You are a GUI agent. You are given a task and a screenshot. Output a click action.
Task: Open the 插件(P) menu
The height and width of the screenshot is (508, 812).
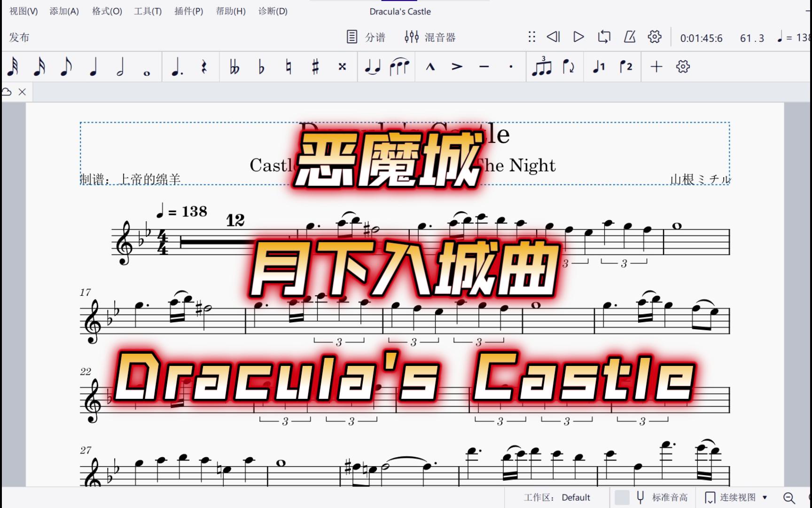pyautogui.click(x=188, y=11)
